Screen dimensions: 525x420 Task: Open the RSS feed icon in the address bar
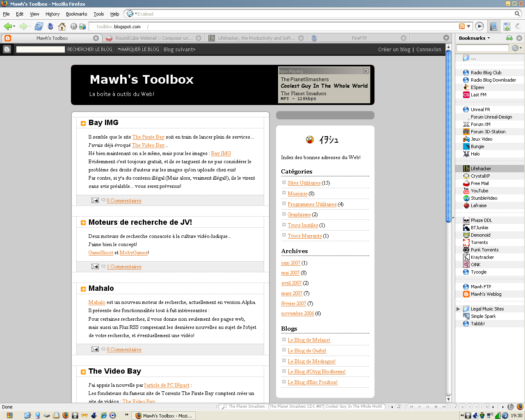click(462, 27)
